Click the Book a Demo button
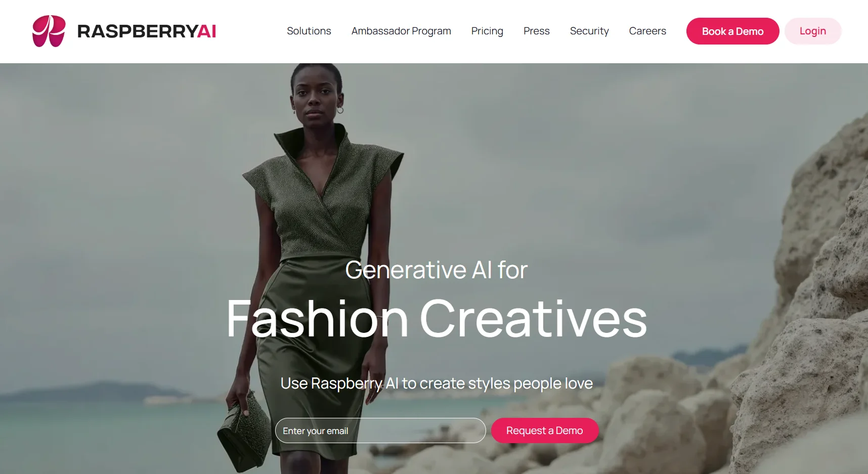The height and width of the screenshot is (474, 868). [x=732, y=31]
